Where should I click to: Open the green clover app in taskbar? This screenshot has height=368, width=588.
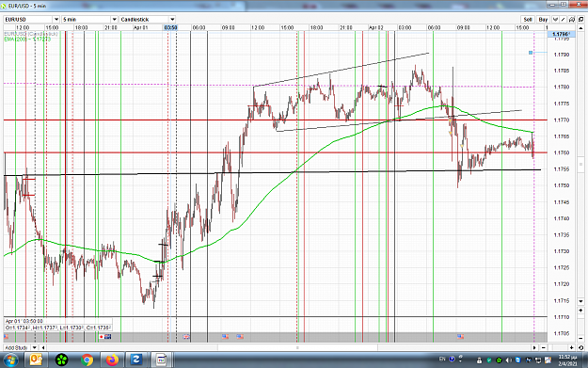61,360
